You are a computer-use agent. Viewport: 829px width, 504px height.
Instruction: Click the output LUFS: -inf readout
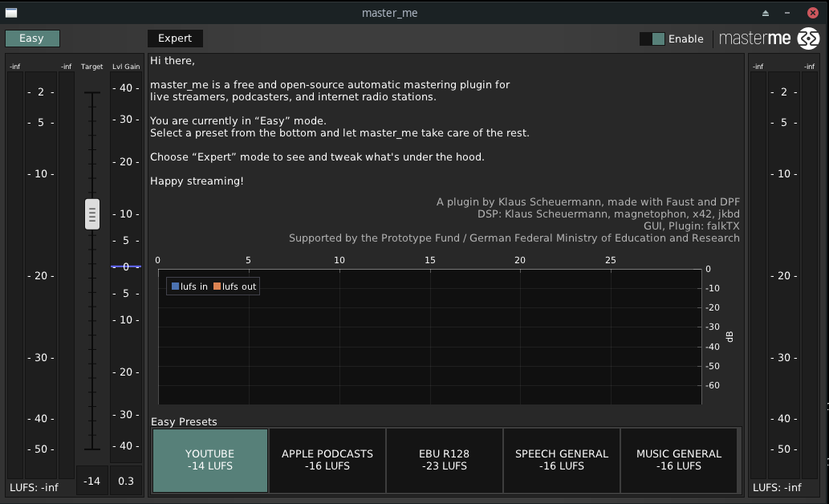coord(777,487)
